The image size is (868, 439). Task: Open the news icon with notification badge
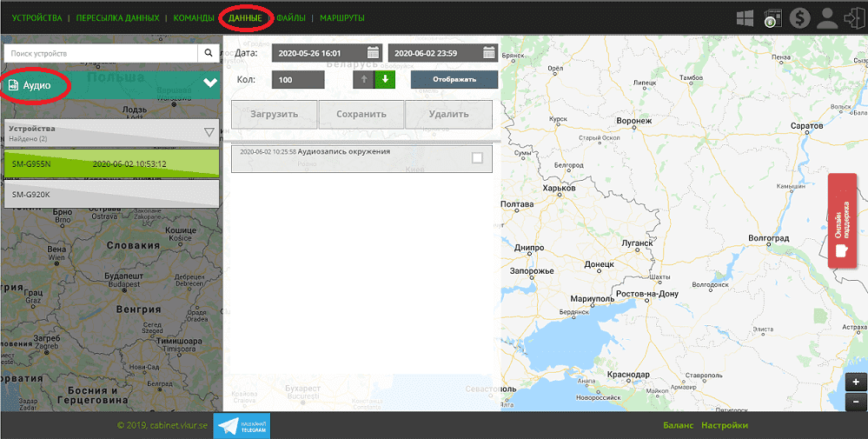[x=771, y=18]
